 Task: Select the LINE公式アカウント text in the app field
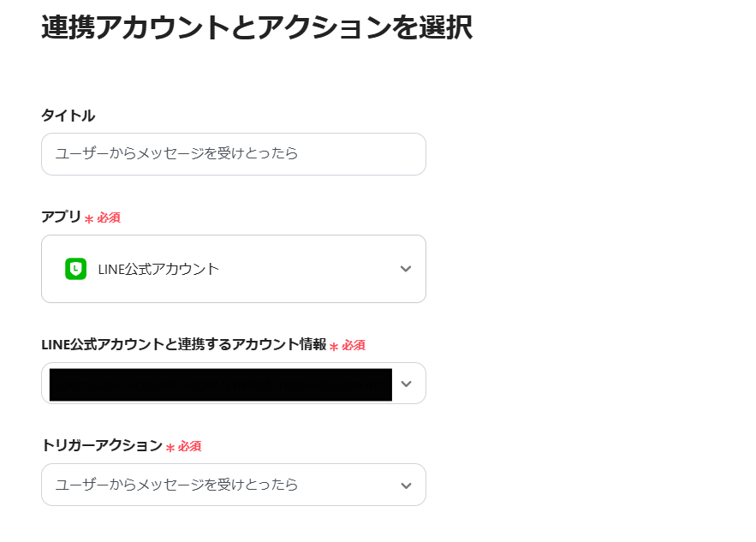158,269
